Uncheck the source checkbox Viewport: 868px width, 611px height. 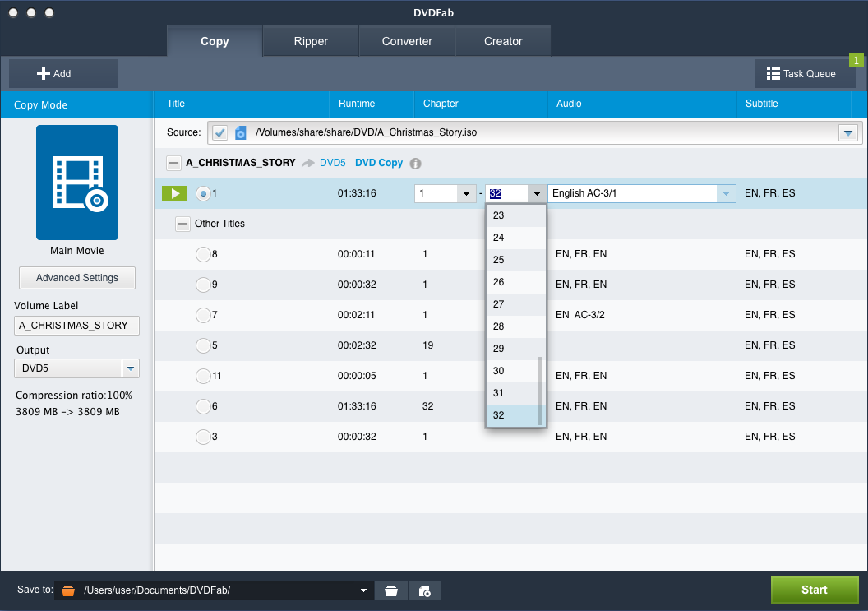(x=219, y=132)
